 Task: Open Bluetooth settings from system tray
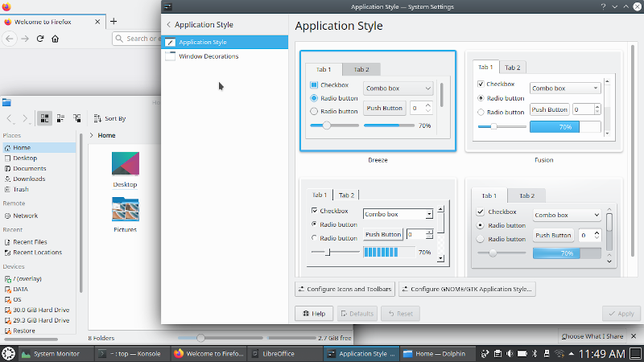(535, 353)
